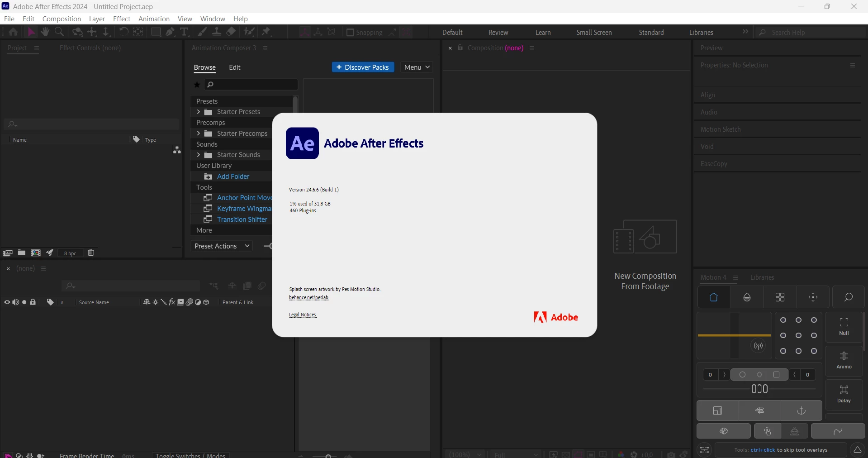Click the trash icon in Project panel
Viewport: 868px width, 458px height.
[91, 253]
